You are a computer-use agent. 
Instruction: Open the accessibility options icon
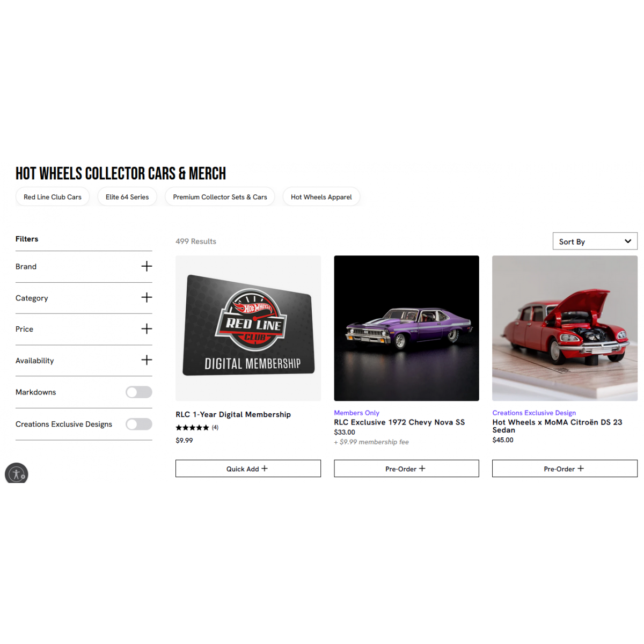click(17, 474)
